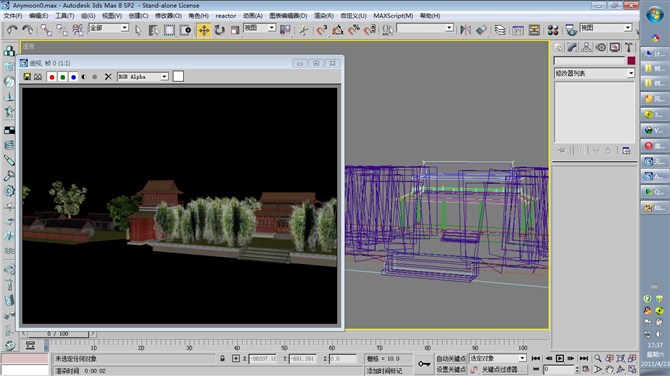Switch to the Modify panel tab
The height and width of the screenshot is (376, 670).
point(572,47)
